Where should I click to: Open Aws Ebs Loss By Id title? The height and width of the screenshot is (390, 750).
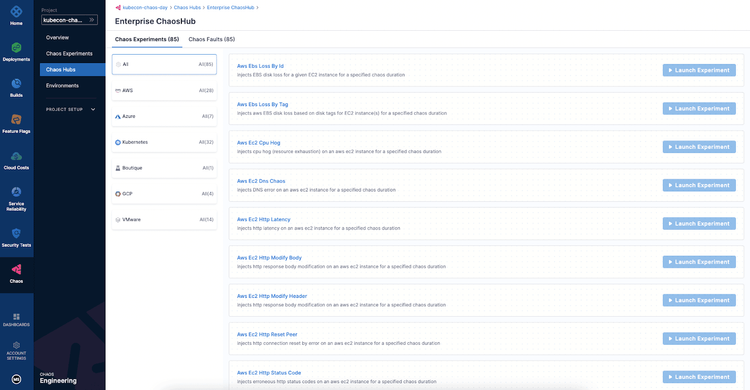click(x=260, y=66)
